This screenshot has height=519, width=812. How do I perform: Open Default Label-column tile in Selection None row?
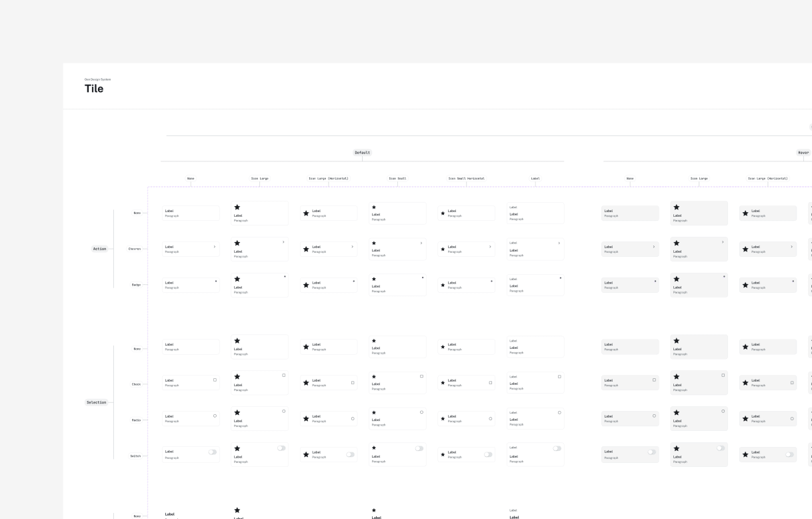tap(535, 346)
